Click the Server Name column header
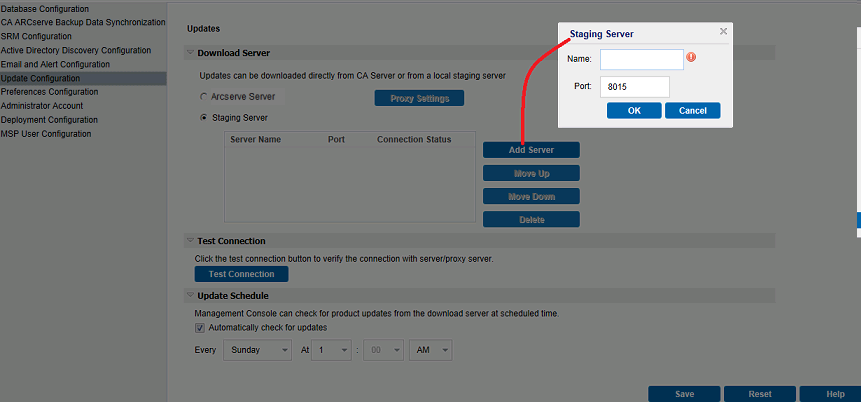Viewport: 861px width, 402px height. tap(255, 139)
